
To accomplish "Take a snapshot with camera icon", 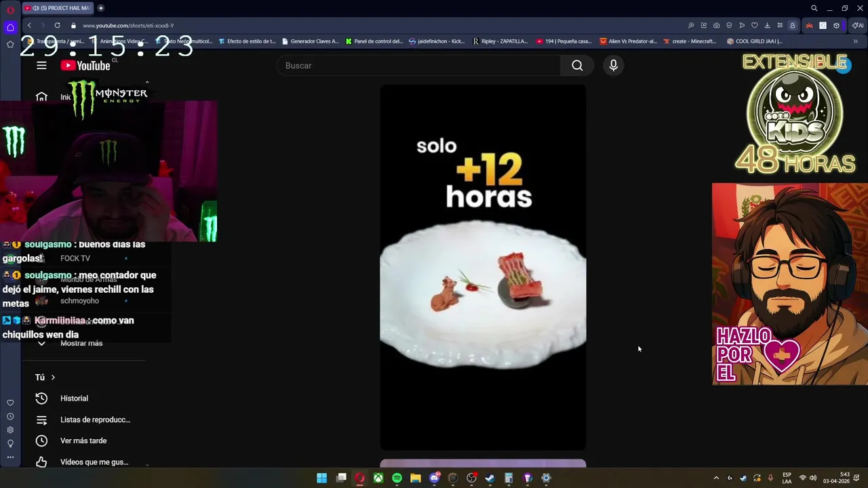I will [716, 26].
